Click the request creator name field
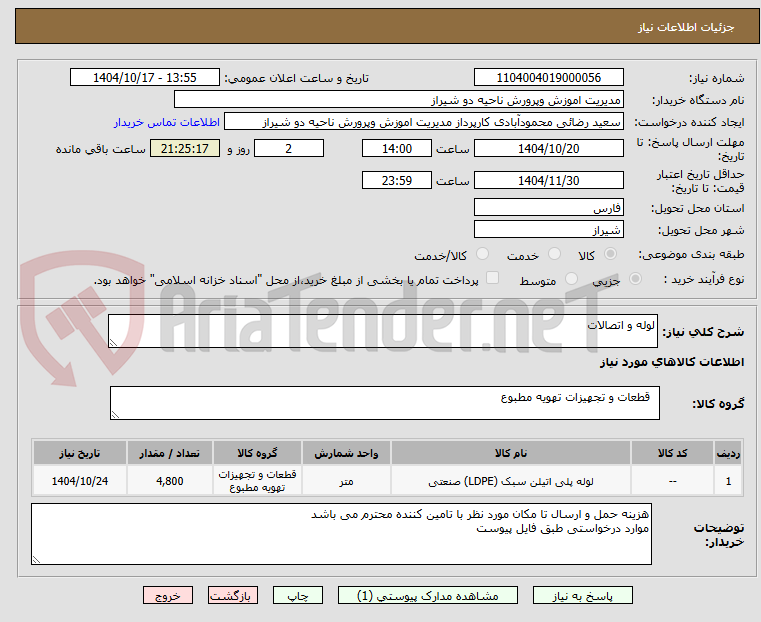This screenshot has height=622, width=761. click(424, 122)
